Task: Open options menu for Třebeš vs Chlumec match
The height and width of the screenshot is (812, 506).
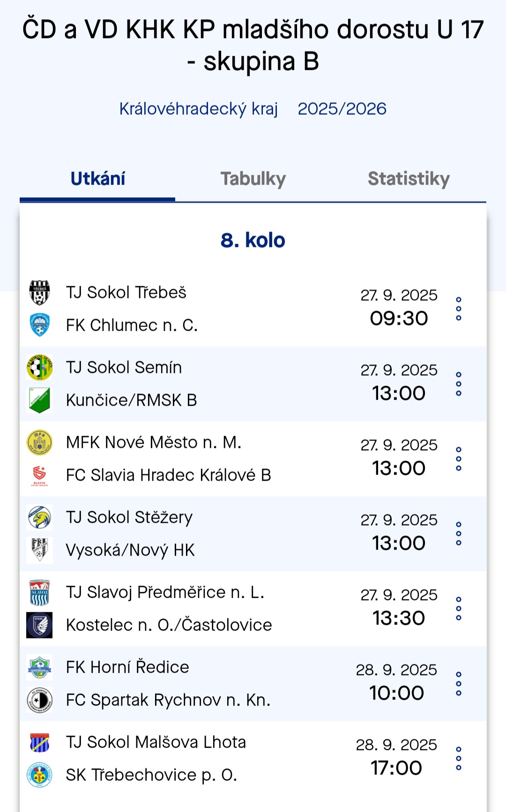Action: tap(459, 309)
